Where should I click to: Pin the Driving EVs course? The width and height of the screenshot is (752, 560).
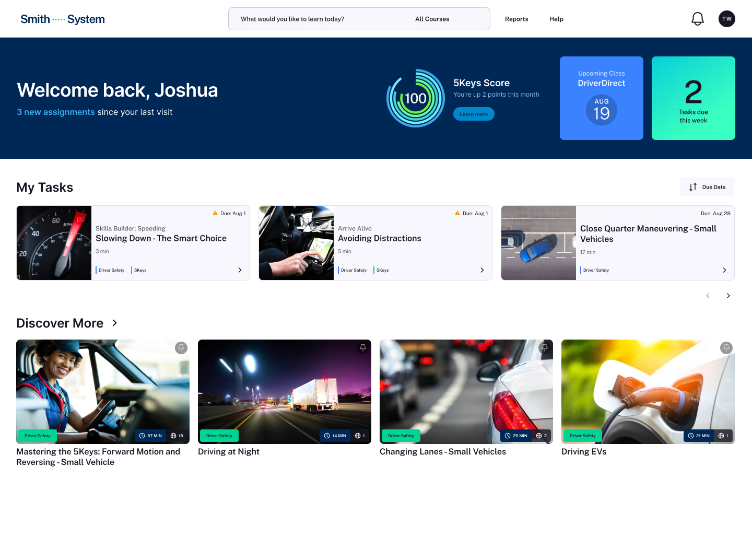click(726, 347)
